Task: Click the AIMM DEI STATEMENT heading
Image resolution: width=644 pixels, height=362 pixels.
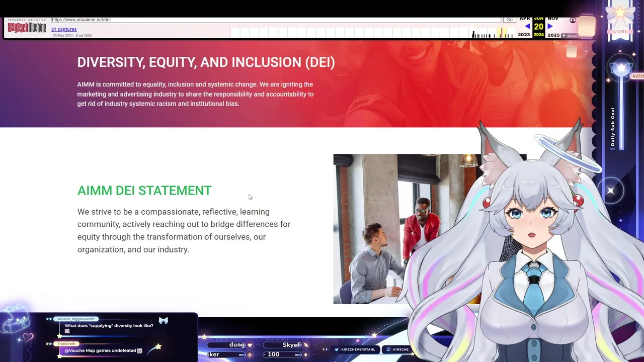Action: 144,191
